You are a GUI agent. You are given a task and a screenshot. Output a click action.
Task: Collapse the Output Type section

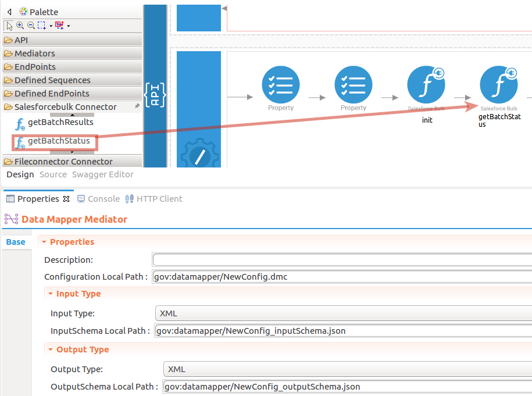(x=51, y=349)
